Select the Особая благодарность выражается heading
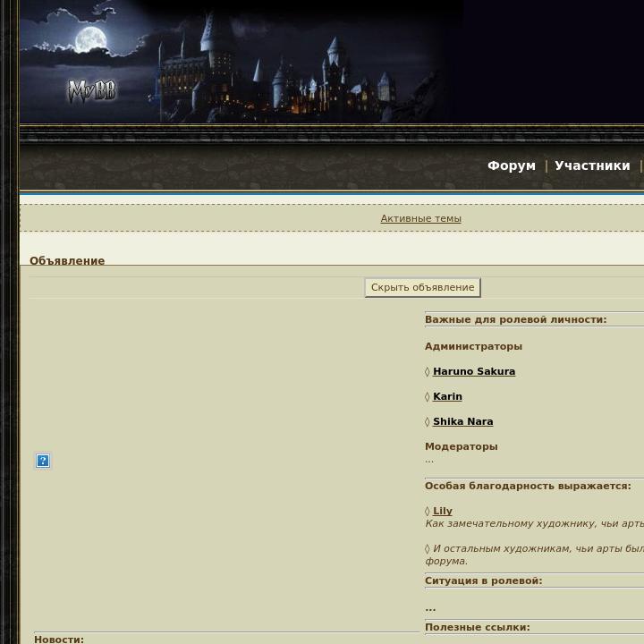The height and width of the screenshot is (644, 644). coord(528,486)
